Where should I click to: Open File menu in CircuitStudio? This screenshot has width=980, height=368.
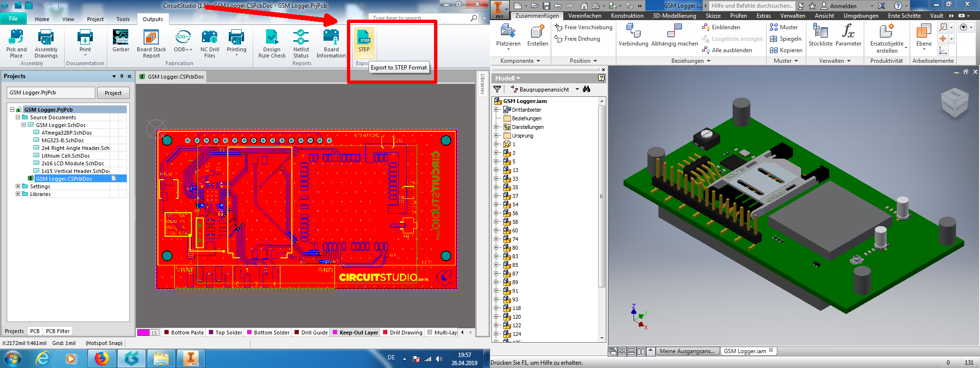click(13, 19)
